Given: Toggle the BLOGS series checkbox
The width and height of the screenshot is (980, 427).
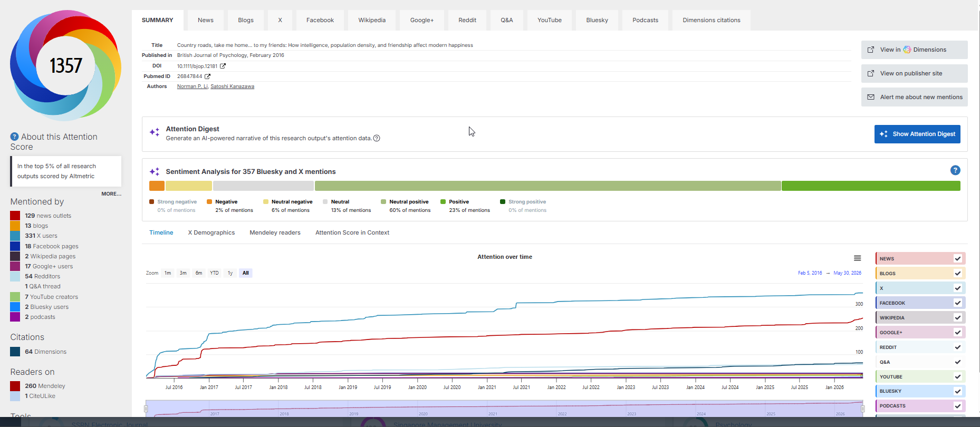Looking at the screenshot, I should point(958,273).
